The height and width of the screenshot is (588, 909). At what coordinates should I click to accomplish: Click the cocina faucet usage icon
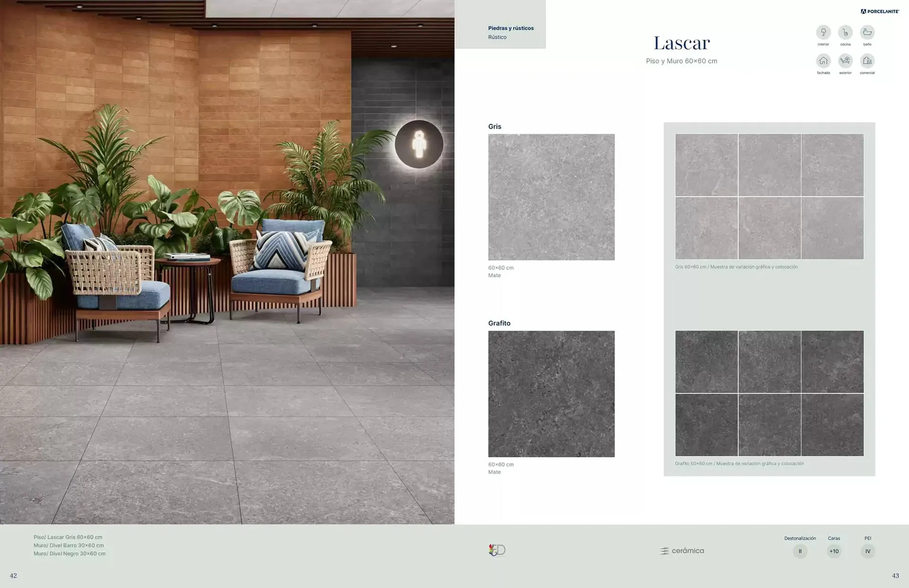845,33
